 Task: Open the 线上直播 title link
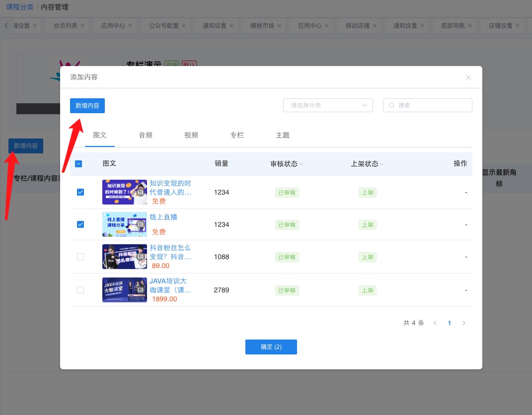163,217
